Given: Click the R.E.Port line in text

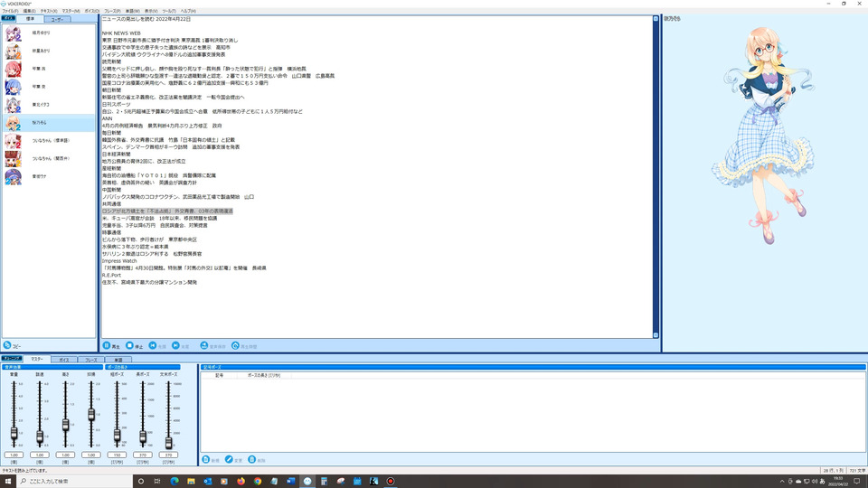Looking at the screenshot, I should coord(111,275).
